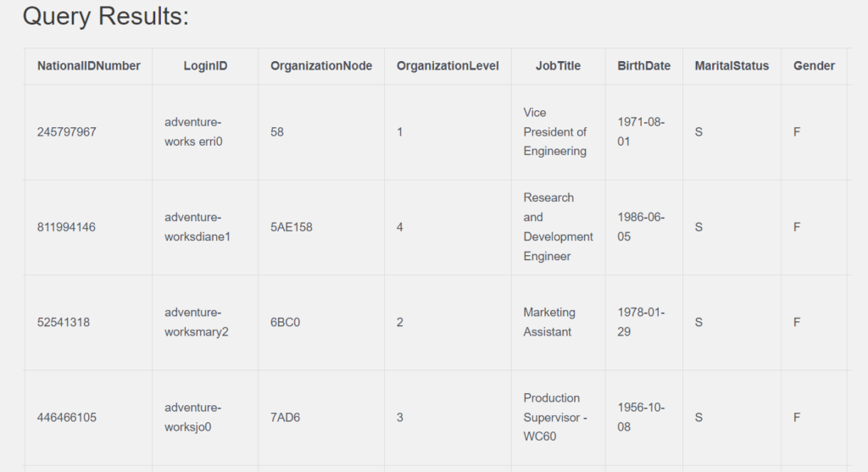The image size is (868, 472).
Task: Click the NationalIDNumber column header
Action: (89, 66)
